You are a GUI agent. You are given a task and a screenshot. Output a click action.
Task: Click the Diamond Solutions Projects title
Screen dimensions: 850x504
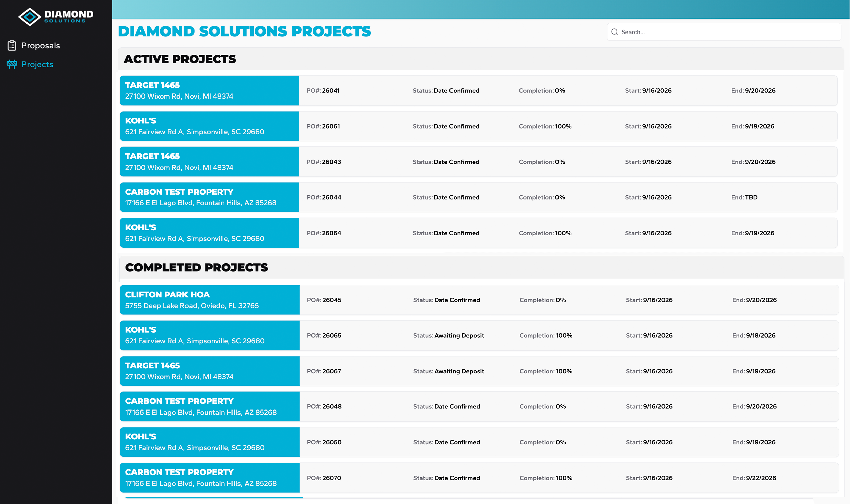[x=244, y=31]
